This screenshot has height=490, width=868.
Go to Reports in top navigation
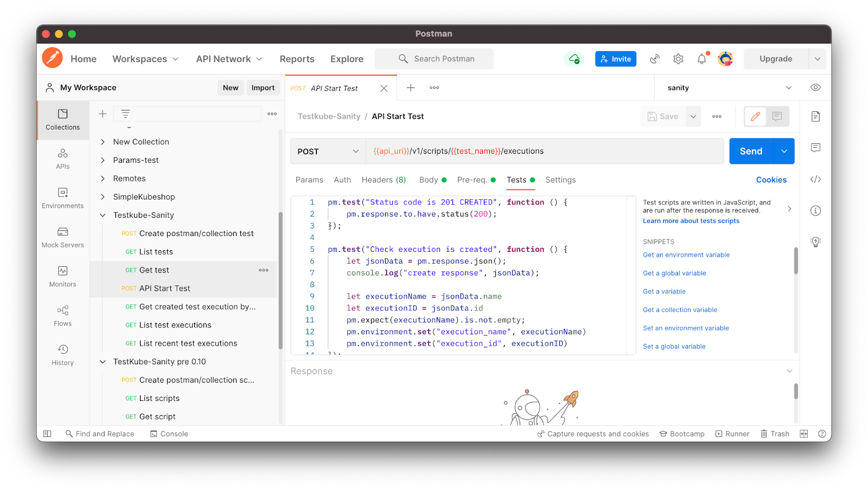297,59
